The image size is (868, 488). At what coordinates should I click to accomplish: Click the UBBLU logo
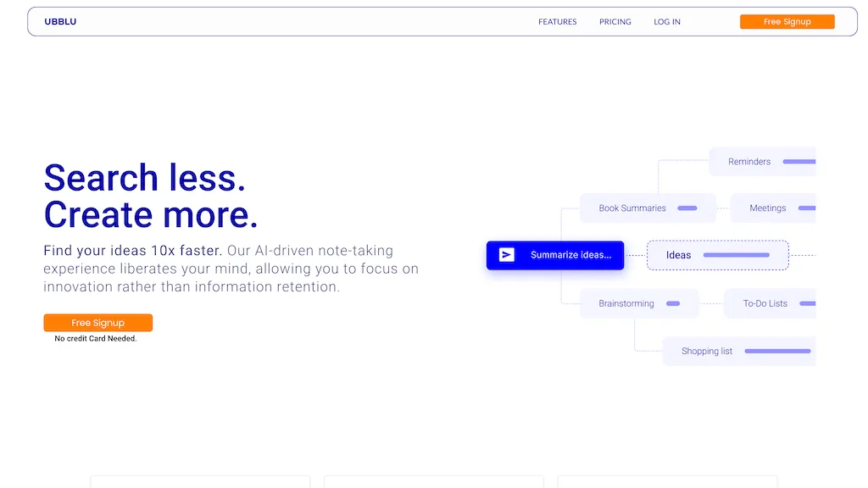coord(59,21)
